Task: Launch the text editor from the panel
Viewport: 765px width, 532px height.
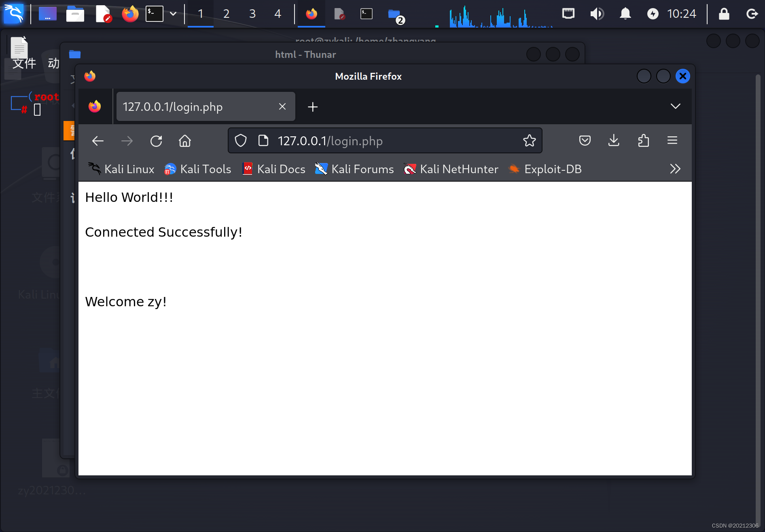Action: pyautogui.click(x=104, y=14)
